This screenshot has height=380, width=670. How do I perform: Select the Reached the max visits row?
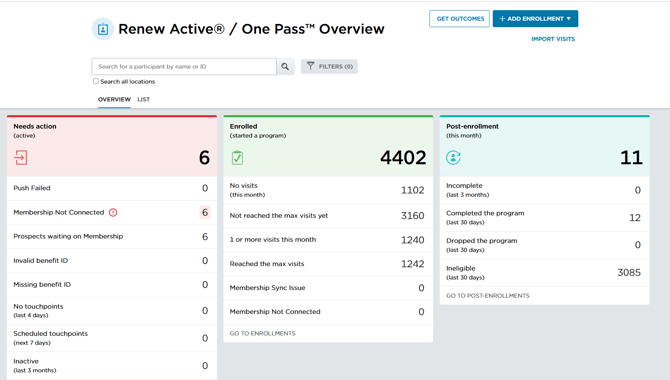[328, 264]
